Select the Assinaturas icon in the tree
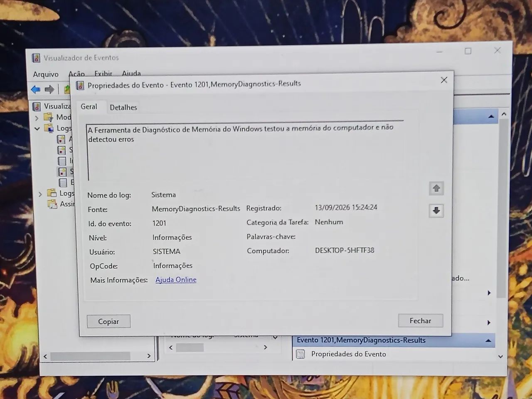 tap(52, 204)
